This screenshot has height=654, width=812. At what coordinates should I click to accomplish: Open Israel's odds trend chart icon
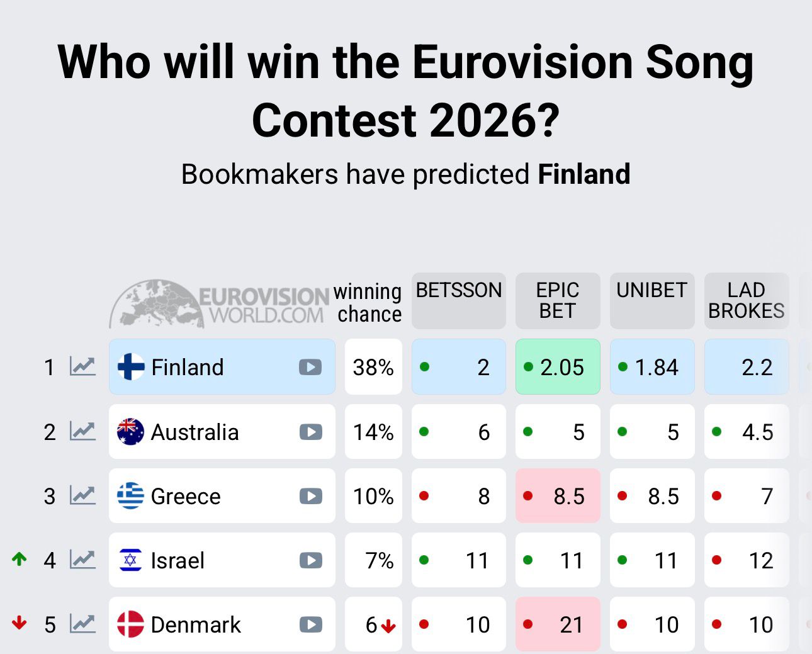click(x=82, y=560)
